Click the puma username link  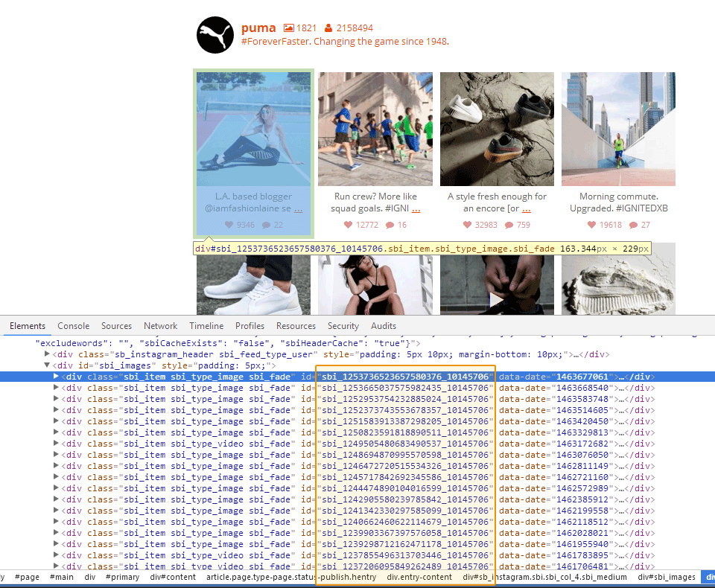pos(258,28)
